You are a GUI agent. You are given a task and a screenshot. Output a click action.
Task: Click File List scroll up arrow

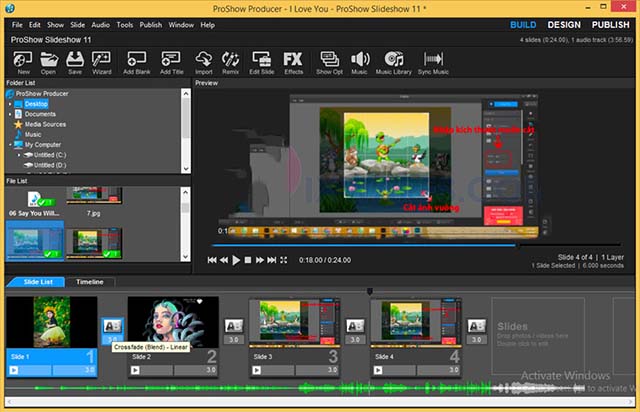186,192
